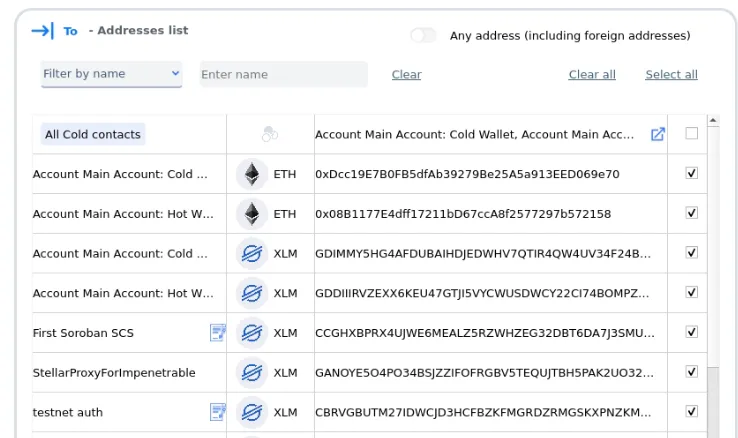
Task: Select address text 0xDcc19E7B0FB5dfAb39279Be25A5a913EED069e70
Action: click(x=467, y=174)
